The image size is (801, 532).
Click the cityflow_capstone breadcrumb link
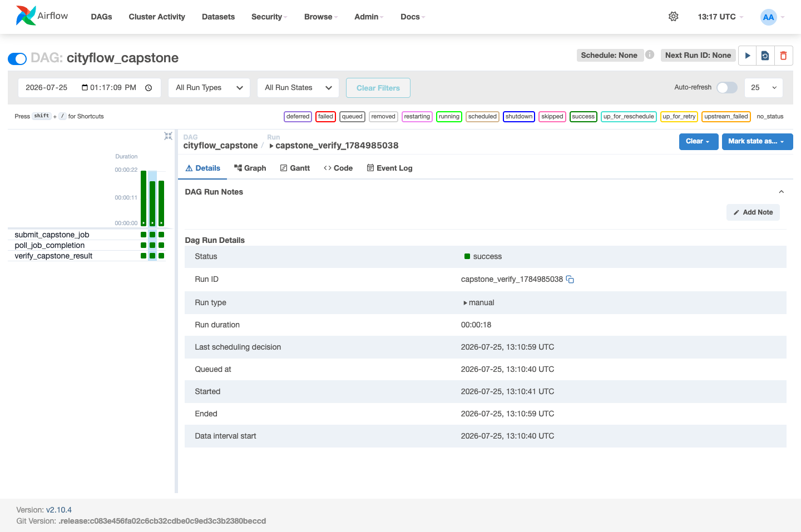220,146
